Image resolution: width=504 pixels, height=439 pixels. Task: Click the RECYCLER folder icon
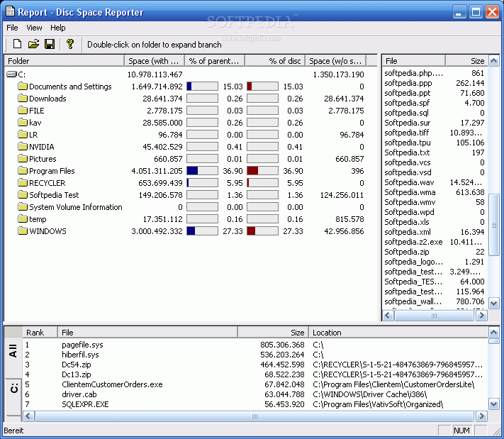[23, 183]
